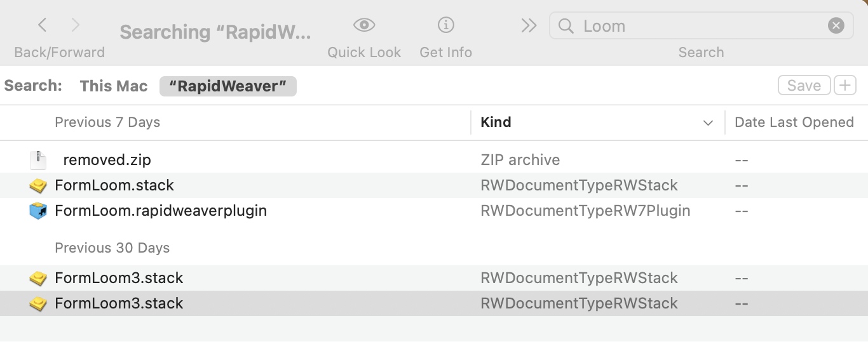Click the Forward arrow in toolbar

tap(76, 25)
